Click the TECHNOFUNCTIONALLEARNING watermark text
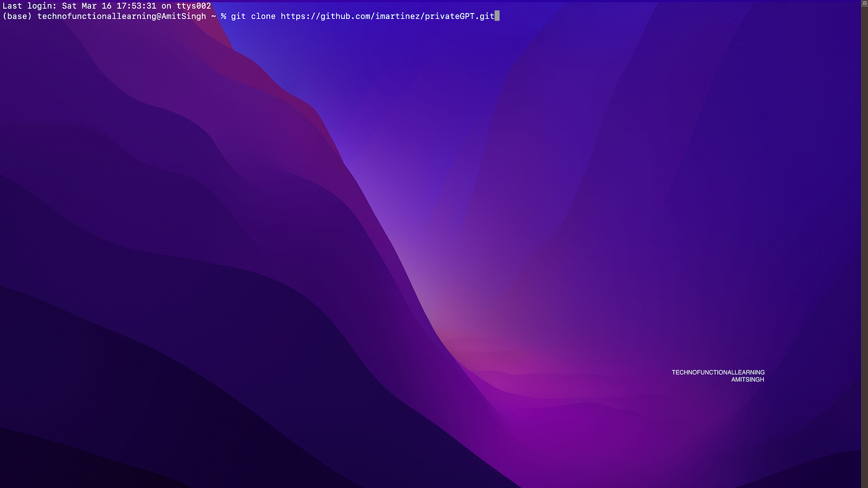 pos(718,373)
